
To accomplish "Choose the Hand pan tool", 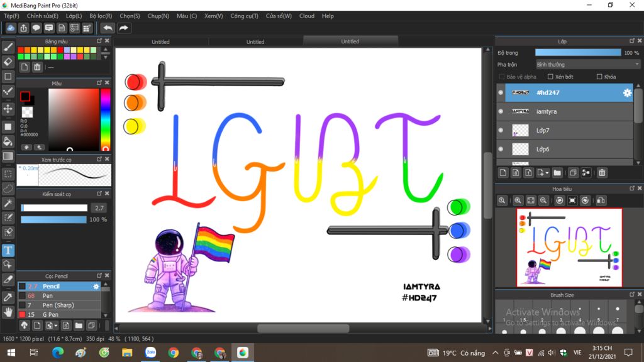I will (x=8, y=312).
